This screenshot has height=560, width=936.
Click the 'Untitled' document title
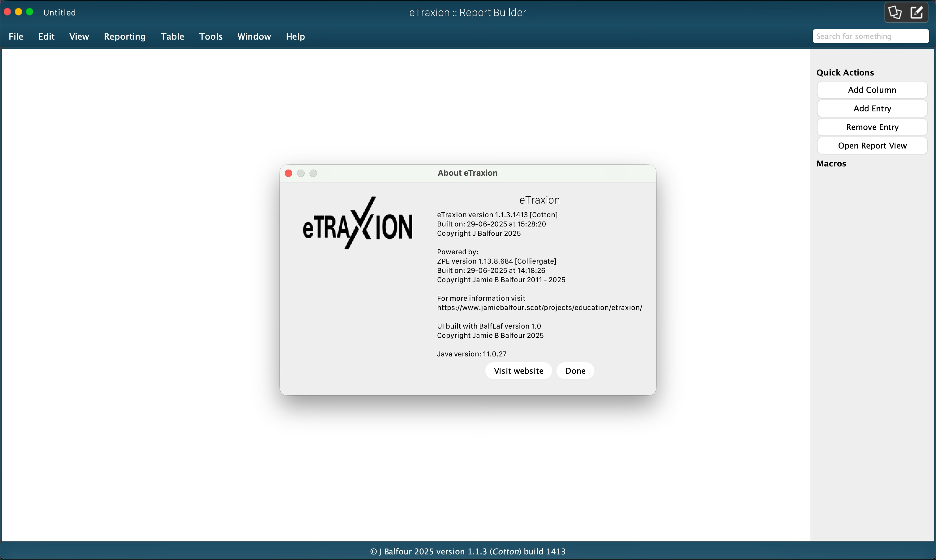tap(60, 12)
